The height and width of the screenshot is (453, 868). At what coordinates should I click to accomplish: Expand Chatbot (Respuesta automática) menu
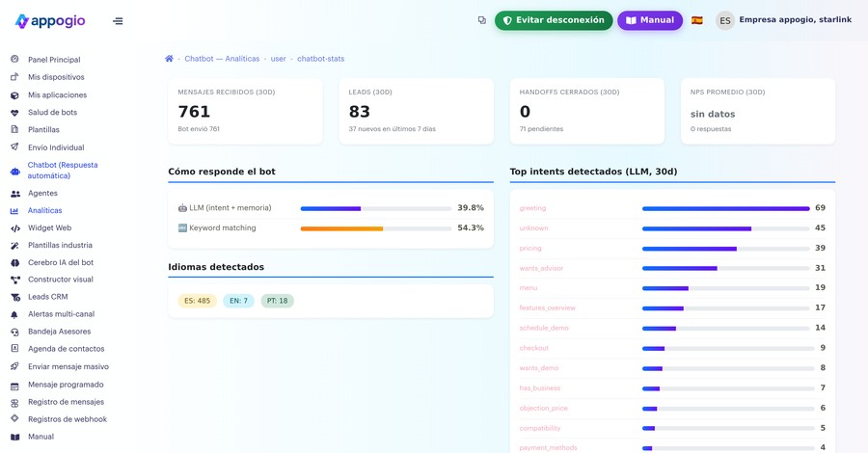tap(63, 171)
